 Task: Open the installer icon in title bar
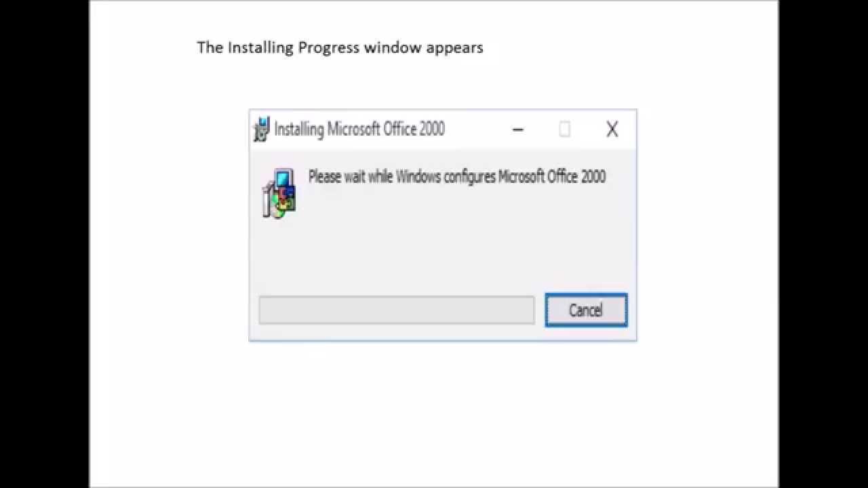261,129
